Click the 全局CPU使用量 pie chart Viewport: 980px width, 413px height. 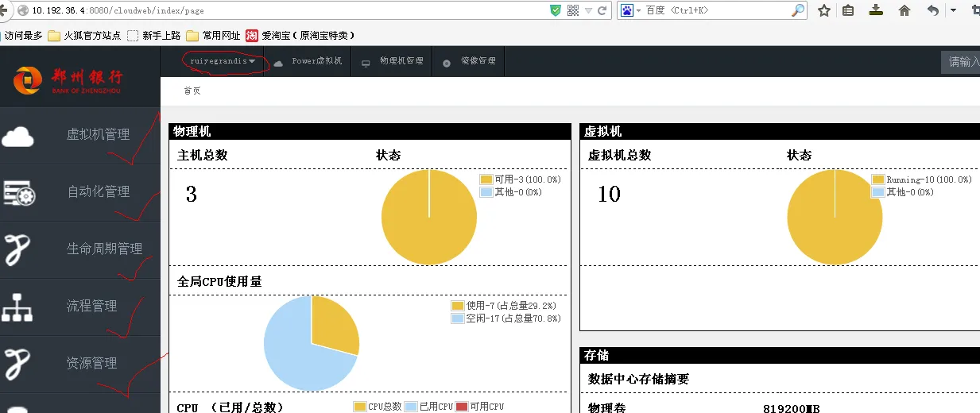pos(312,343)
